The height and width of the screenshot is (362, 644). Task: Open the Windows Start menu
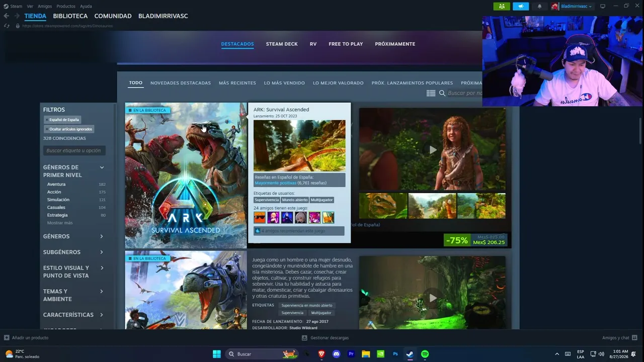217,354
